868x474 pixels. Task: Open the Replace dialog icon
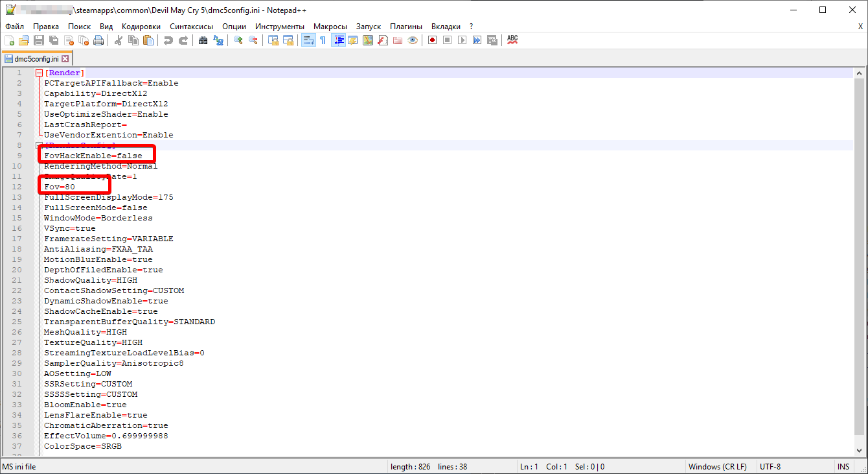218,40
